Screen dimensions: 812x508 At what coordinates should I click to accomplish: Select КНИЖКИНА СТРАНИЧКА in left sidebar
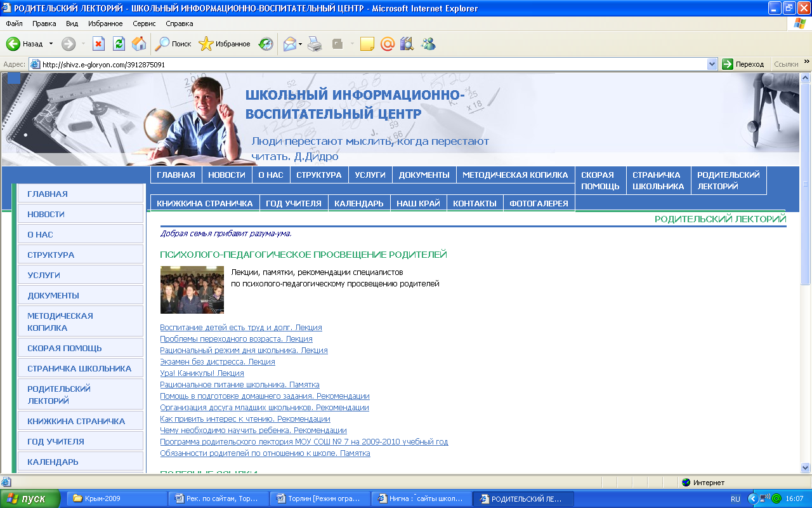(81, 421)
